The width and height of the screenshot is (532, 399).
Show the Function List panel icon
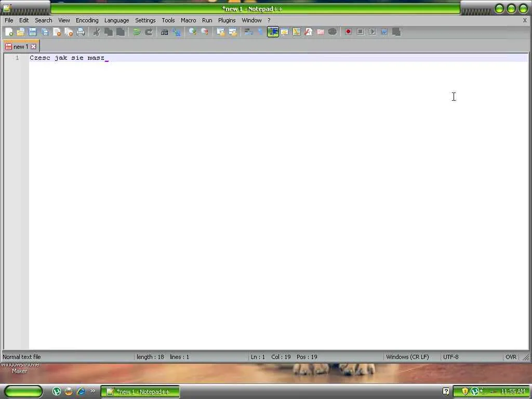click(309, 32)
